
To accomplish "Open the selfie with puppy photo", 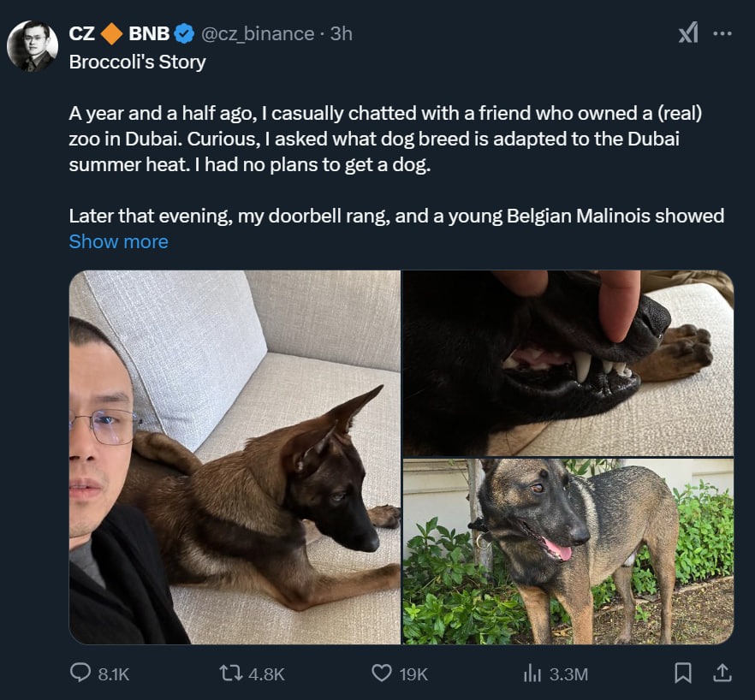I will pos(235,457).
